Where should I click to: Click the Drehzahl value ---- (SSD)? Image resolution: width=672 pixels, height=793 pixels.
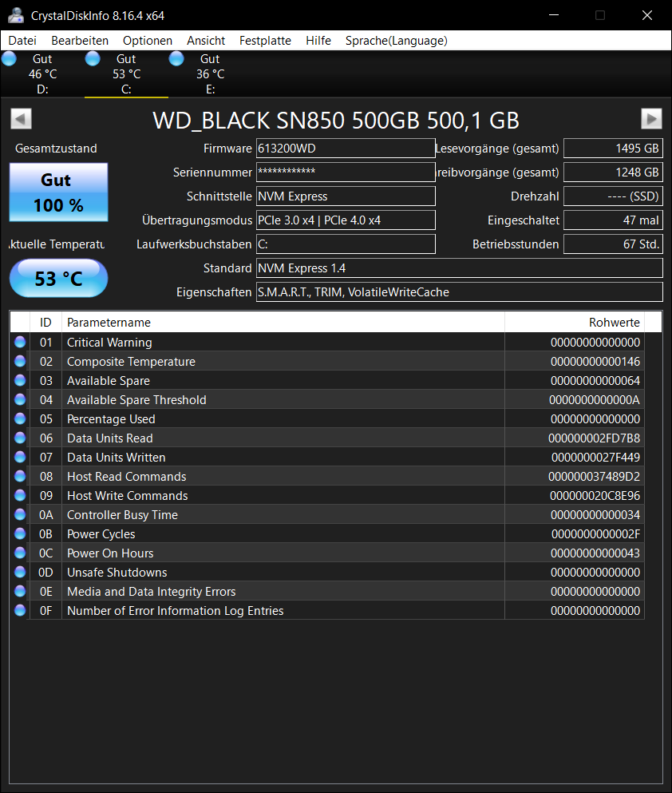click(613, 196)
